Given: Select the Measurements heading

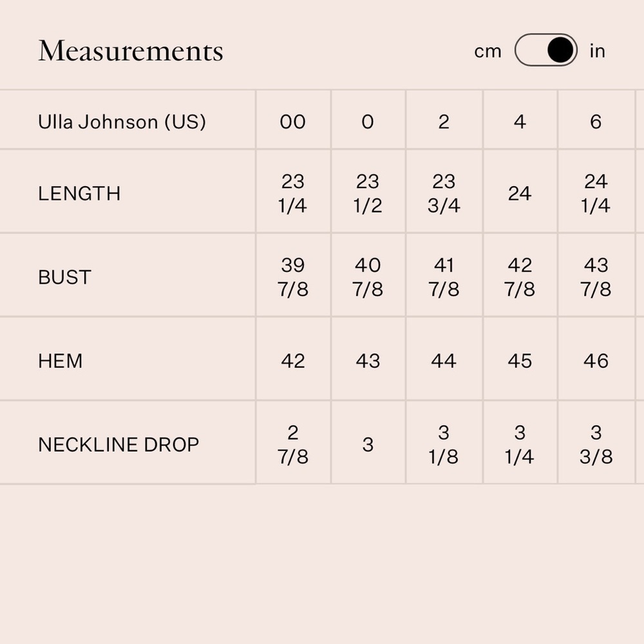Looking at the screenshot, I should [131, 50].
